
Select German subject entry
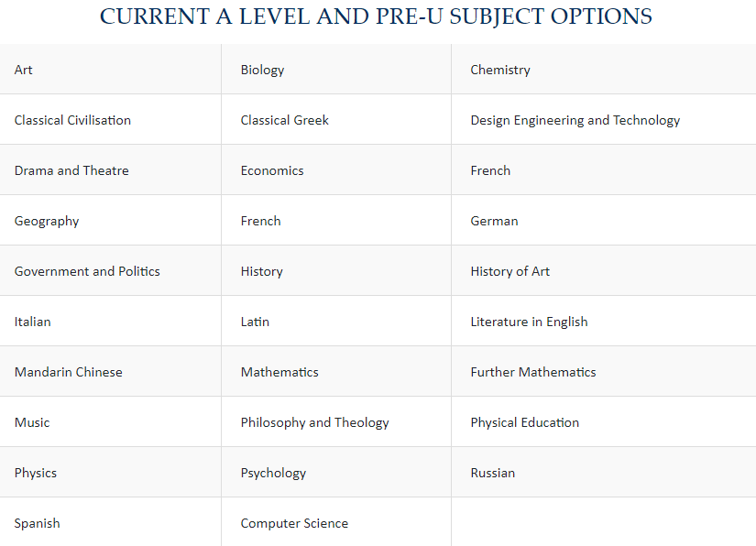tap(494, 221)
